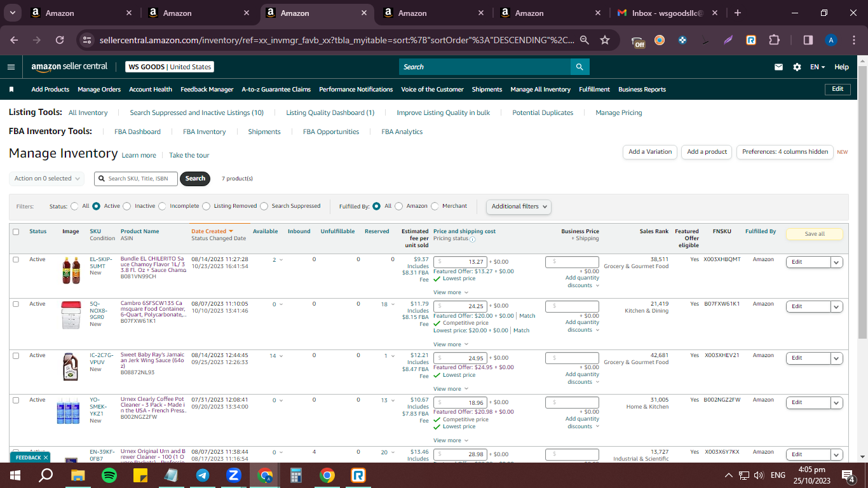Open FBA Dashboard link
868x488 pixels.
coord(137,132)
